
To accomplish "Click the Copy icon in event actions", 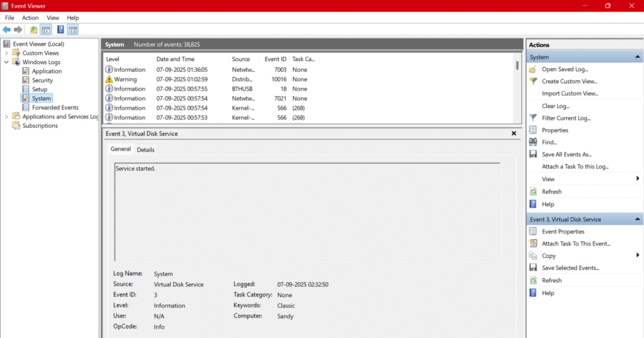I will [x=533, y=256].
